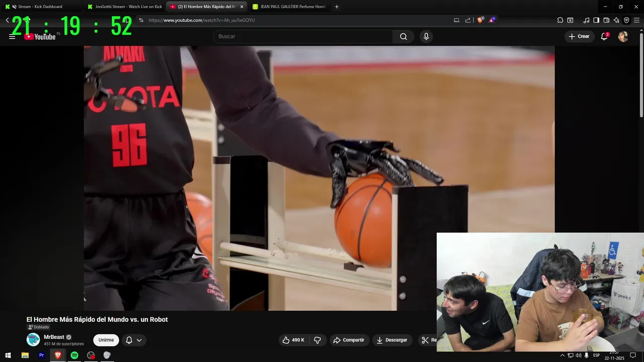644x362 pixels.
Task: Open the subscription notification bell dropdown
Action: click(x=134, y=340)
